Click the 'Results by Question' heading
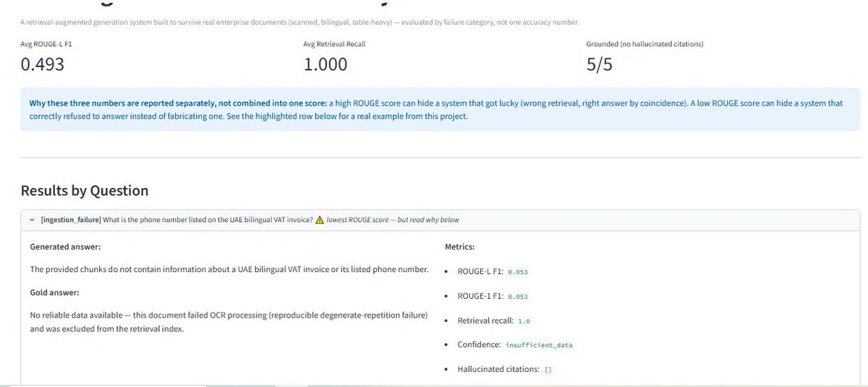Viewport: 868px width, 387px height. tap(85, 190)
